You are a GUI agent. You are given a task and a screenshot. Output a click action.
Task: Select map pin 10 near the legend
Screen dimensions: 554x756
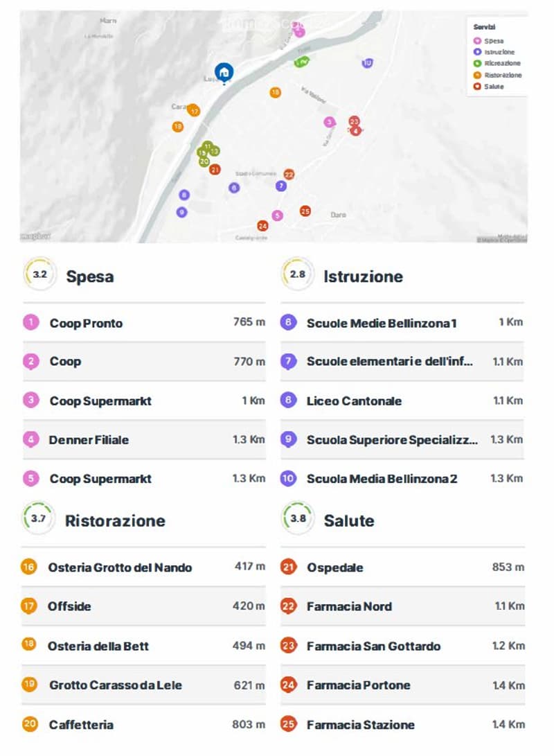coord(367,62)
